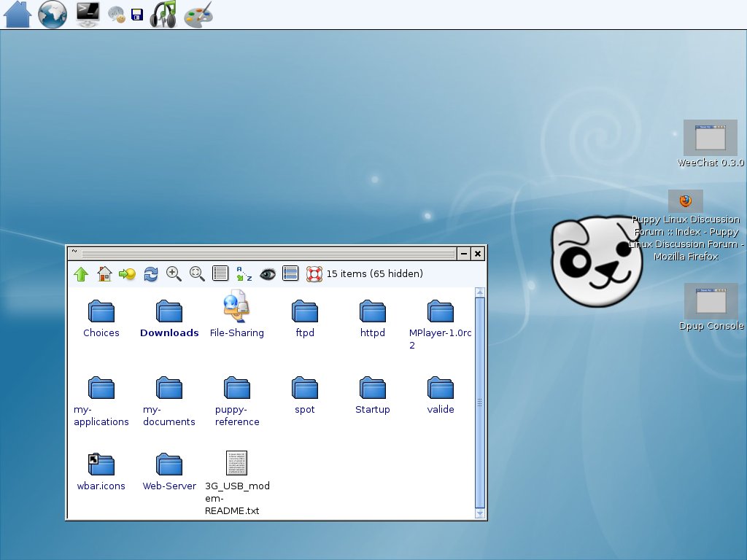This screenshot has width=747, height=560.
Task: Select the Startup folder
Action: click(373, 394)
